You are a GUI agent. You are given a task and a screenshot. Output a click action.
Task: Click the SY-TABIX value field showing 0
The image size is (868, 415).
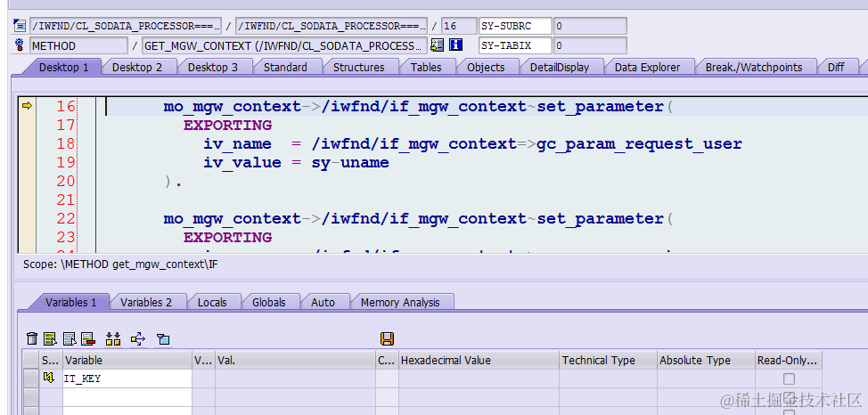(x=590, y=45)
